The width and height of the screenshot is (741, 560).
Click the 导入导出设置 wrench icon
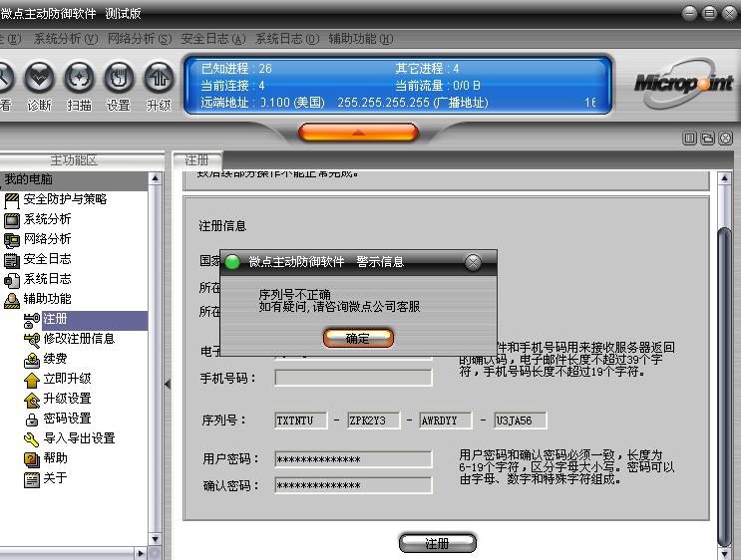pyautogui.click(x=31, y=439)
